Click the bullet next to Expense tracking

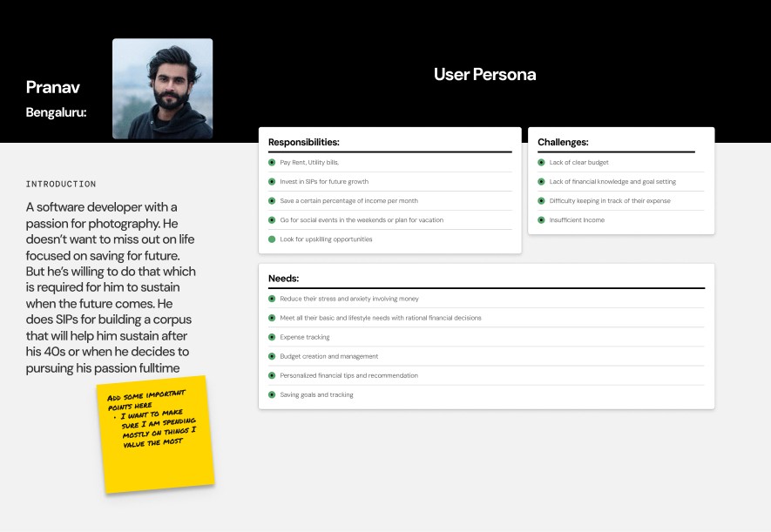coord(272,337)
